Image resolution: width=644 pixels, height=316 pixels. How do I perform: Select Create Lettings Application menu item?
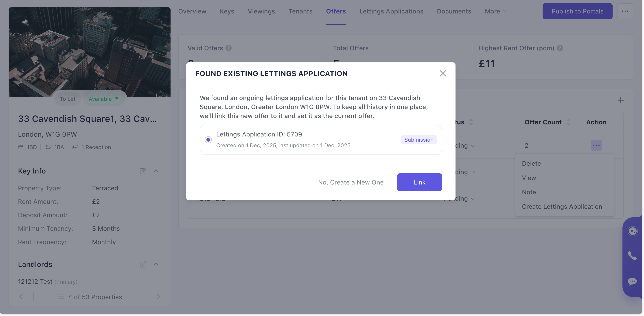tap(562, 206)
